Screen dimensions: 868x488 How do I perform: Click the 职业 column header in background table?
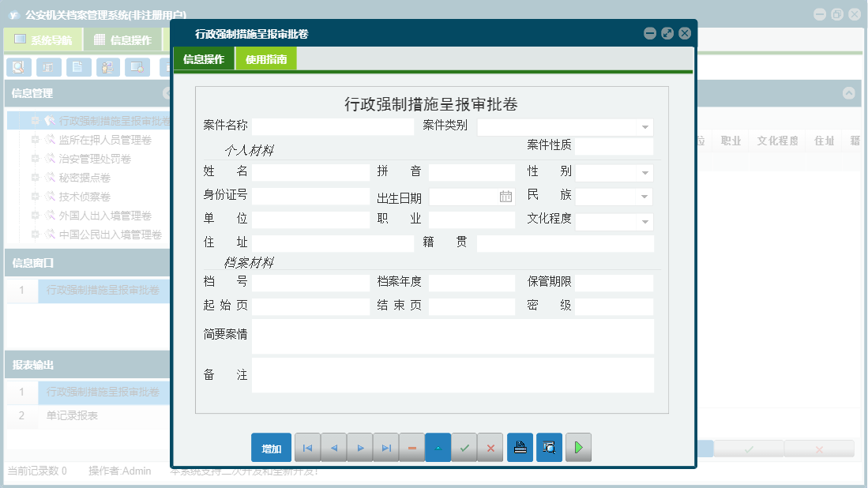tap(731, 141)
